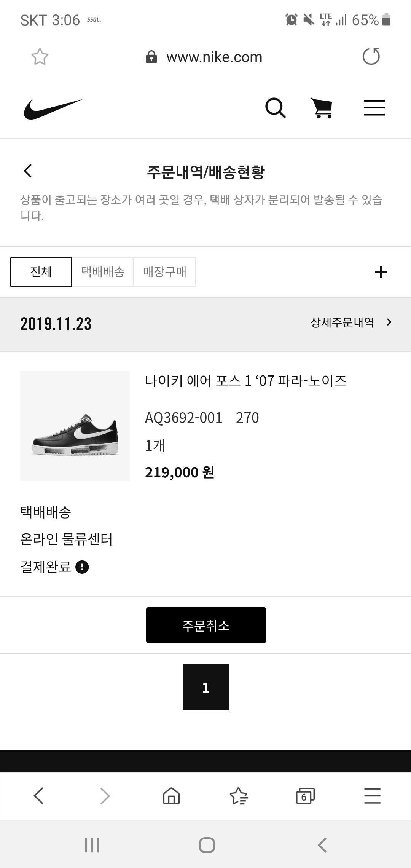
Task: Open the shopping cart icon
Action: click(322, 108)
